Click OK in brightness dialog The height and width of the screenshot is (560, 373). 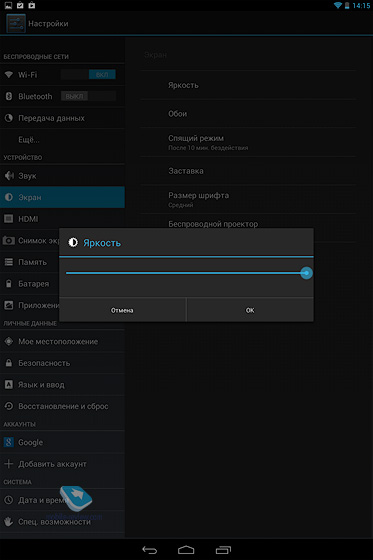pyautogui.click(x=250, y=310)
